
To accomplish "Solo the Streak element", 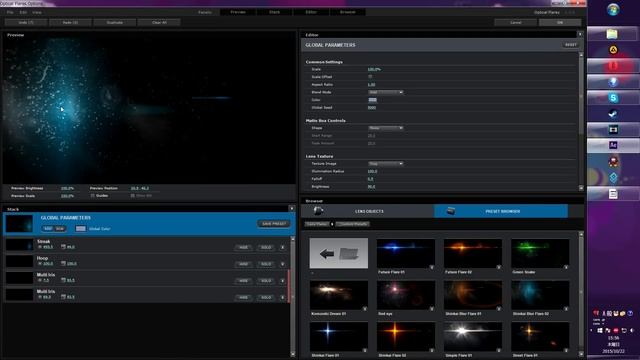I will point(266,247).
